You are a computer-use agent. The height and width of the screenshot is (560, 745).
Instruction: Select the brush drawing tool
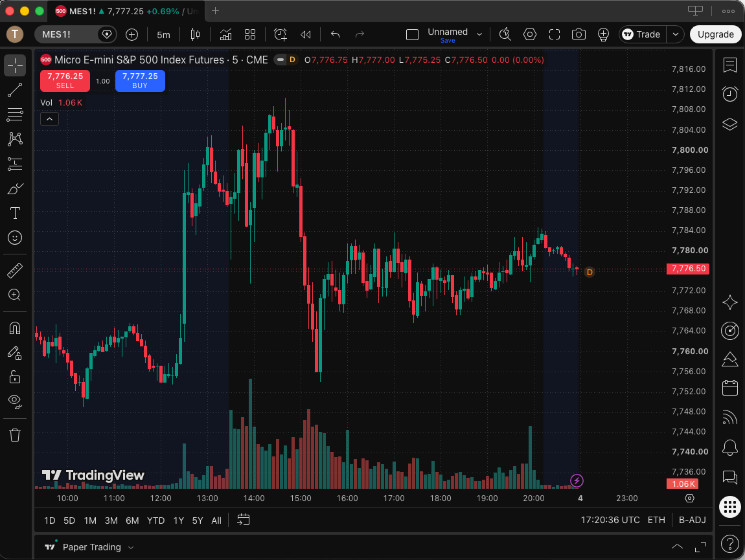pos(15,188)
